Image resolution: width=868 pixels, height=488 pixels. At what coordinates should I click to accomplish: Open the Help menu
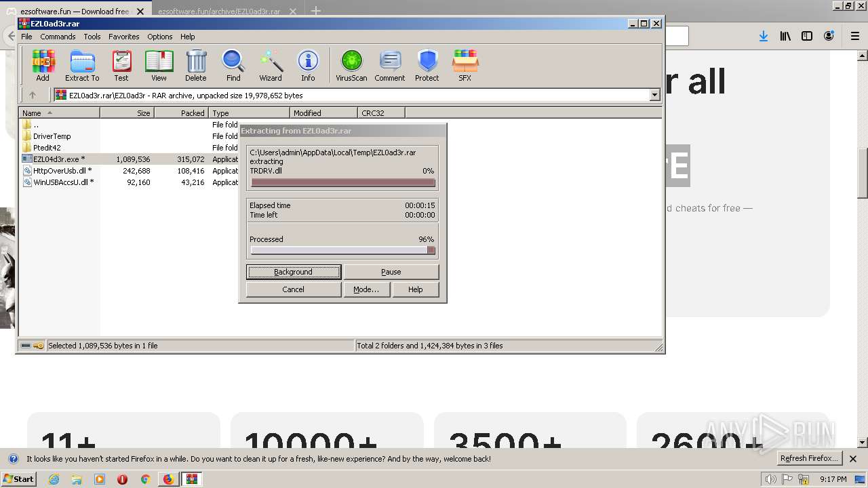click(x=188, y=37)
